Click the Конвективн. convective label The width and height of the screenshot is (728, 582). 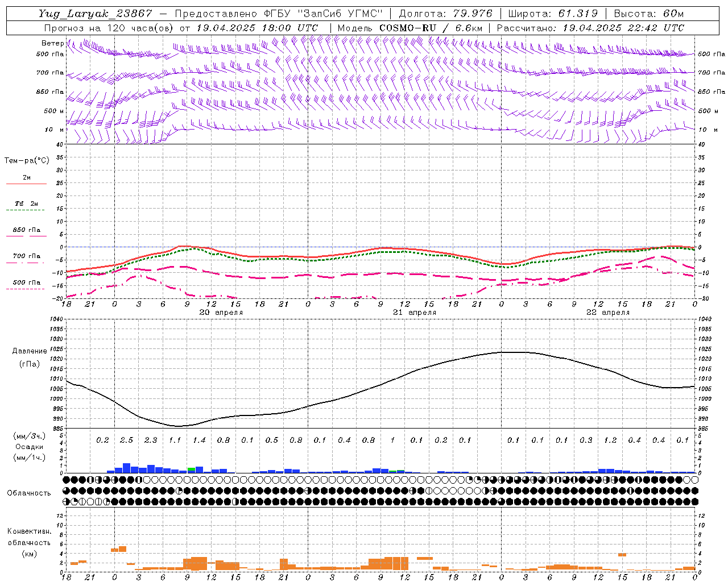[29, 531]
